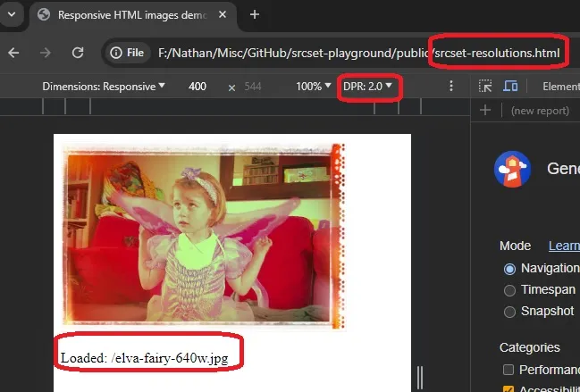580x392 pixels.
Task: Toggle the device toolbar icon
Action: coord(511,87)
